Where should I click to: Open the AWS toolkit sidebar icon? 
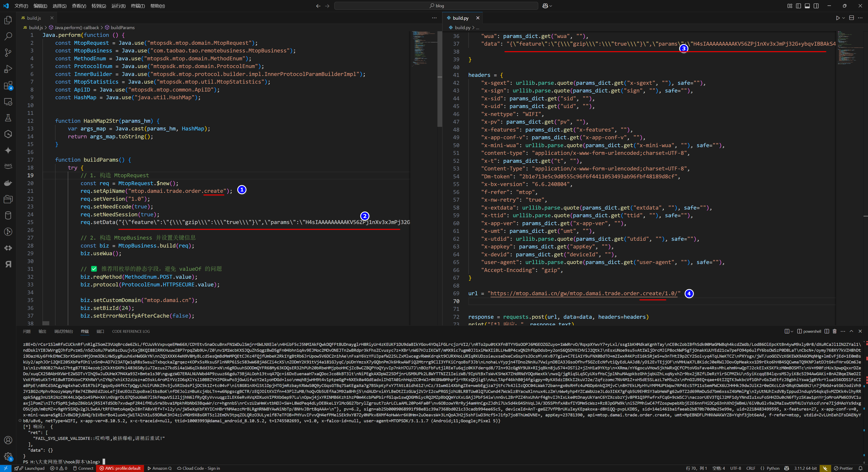click(8, 166)
